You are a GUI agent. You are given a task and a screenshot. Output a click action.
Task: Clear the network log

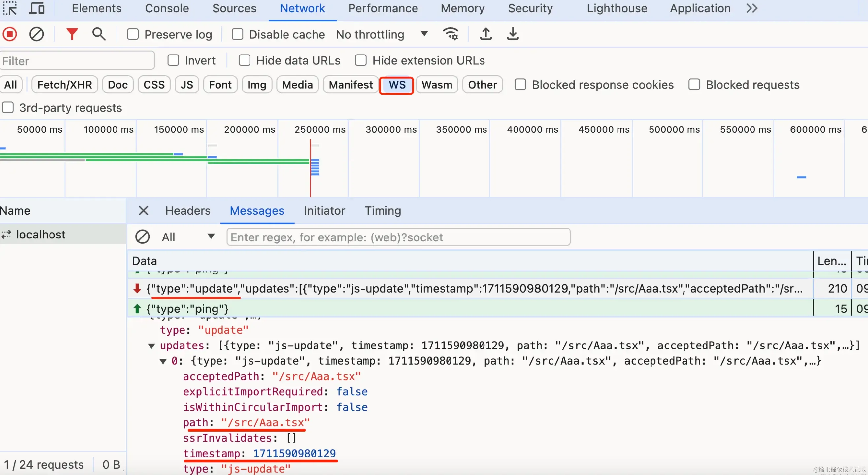(36, 34)
